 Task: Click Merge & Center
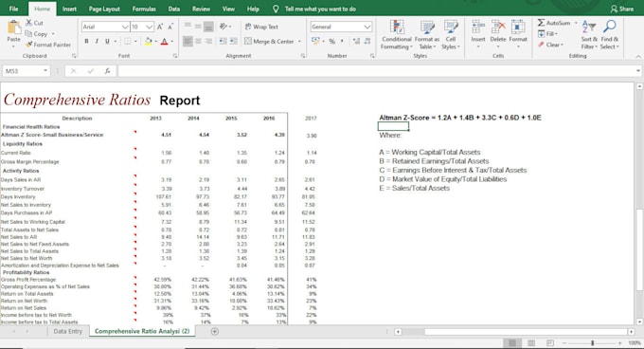[x=269, y=41]
